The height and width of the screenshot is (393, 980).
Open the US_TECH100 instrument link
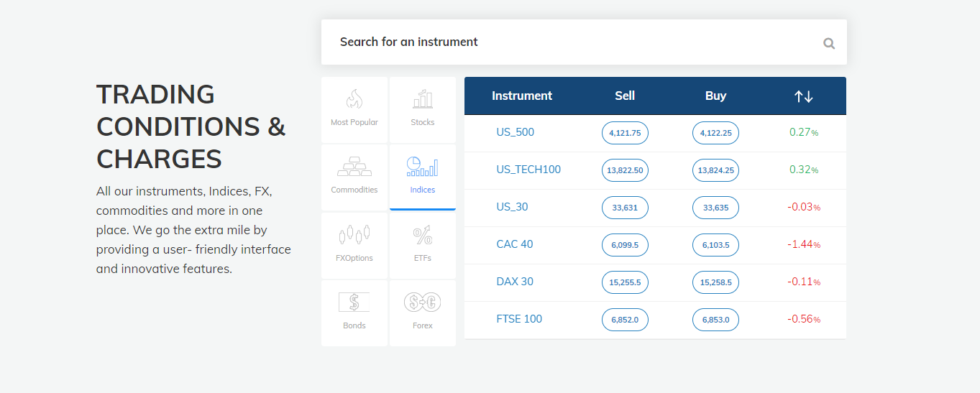[x=528, y=170]
